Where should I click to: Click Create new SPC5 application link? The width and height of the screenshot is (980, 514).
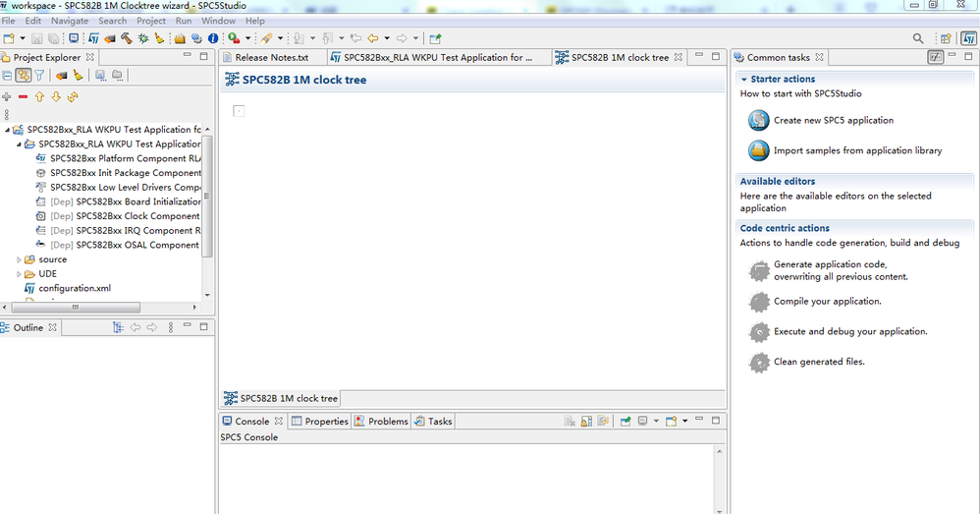[x=833, y=120]
